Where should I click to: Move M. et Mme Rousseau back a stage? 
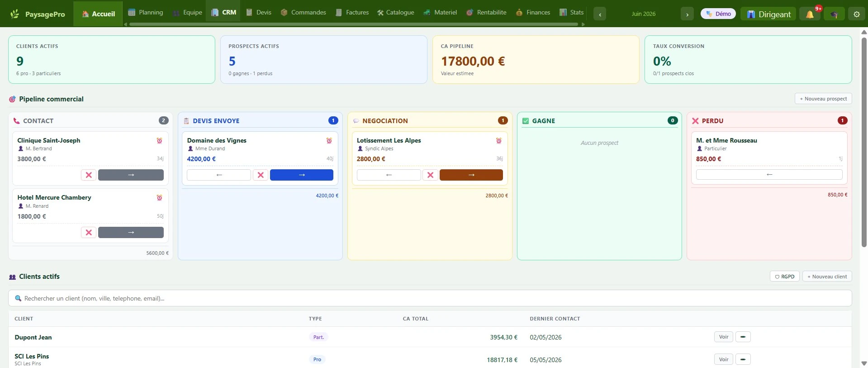769,174
